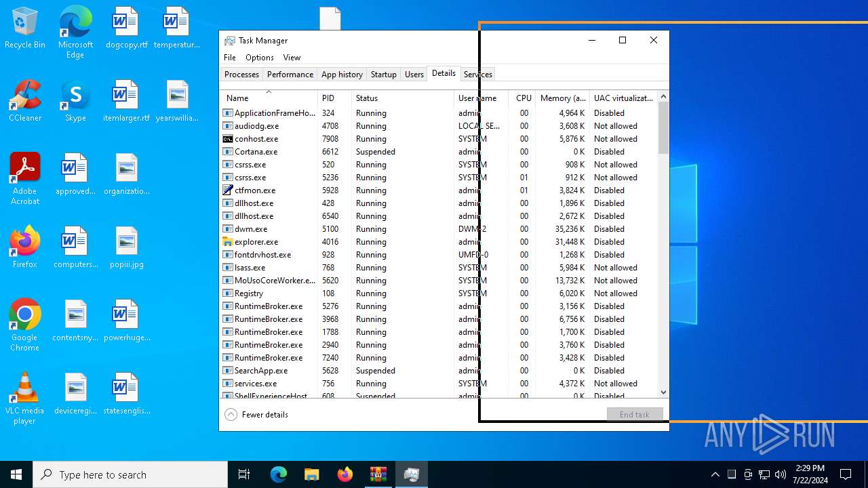Open the notification center icon
The width and height of the screenshot is (868, 488).
pyautogui.click(x=846, y=474)
